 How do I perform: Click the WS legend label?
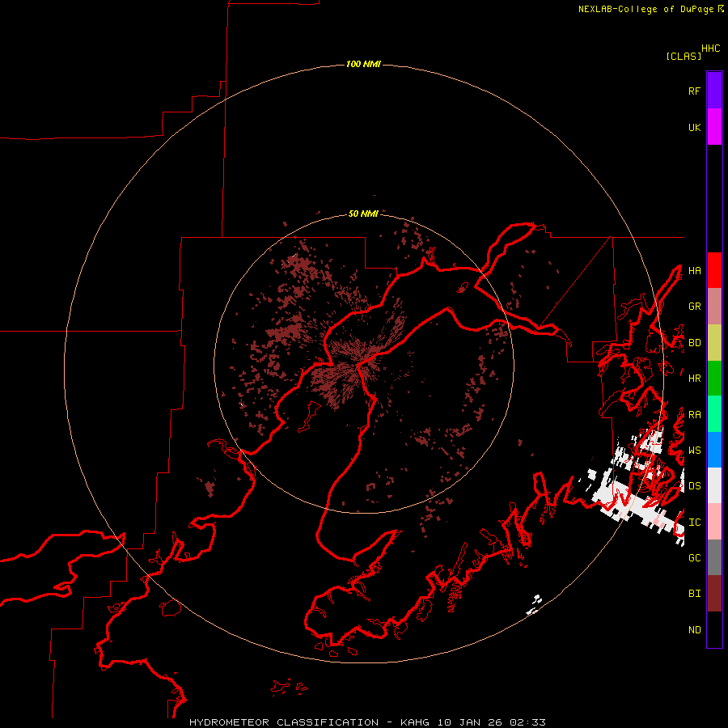point(694,451)
